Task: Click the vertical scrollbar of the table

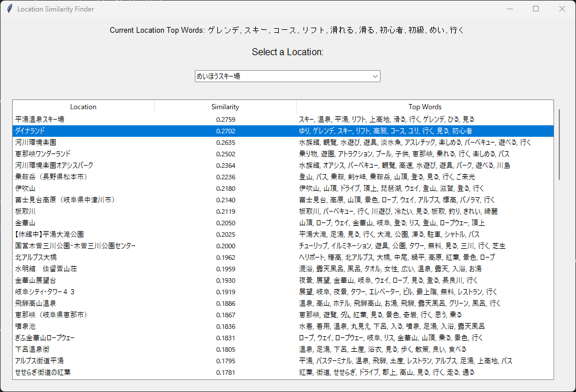Action: (x=558, y=144)
